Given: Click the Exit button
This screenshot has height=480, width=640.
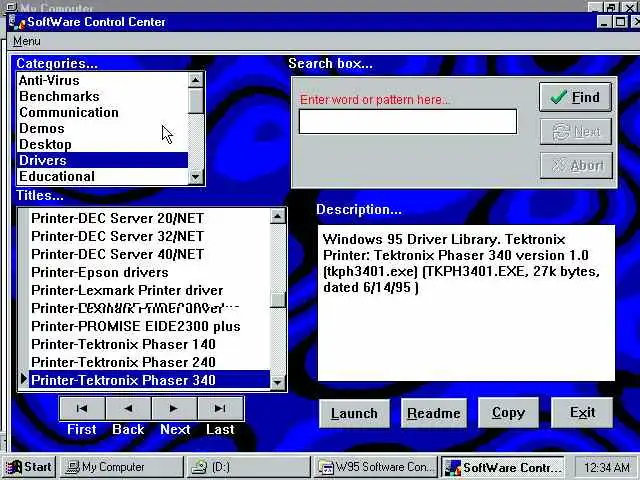Looking at the screenshot, I should coord(582,413).
